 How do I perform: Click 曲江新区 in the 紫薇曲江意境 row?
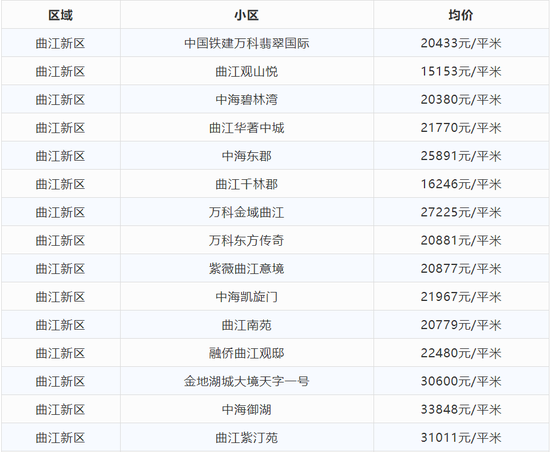tap(60, 269)
